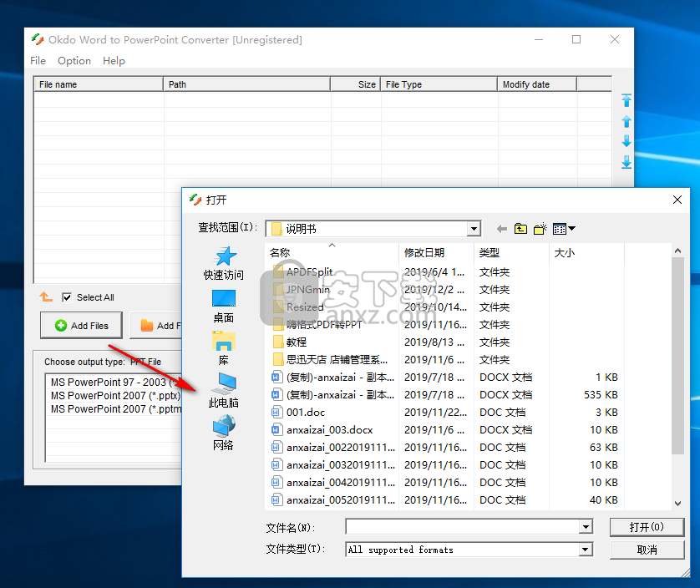The image size is (700, 588).
Task: Click the 打开(O) open button
Action: 647,527
